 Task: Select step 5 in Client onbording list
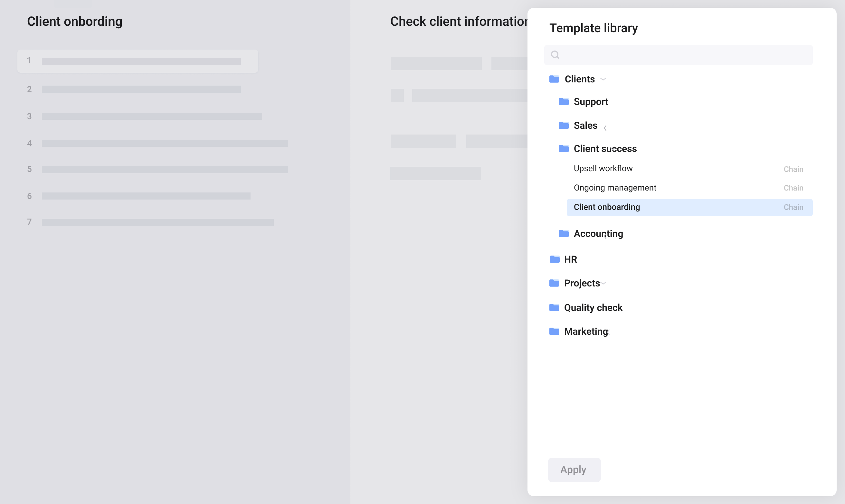pos(157,170)
